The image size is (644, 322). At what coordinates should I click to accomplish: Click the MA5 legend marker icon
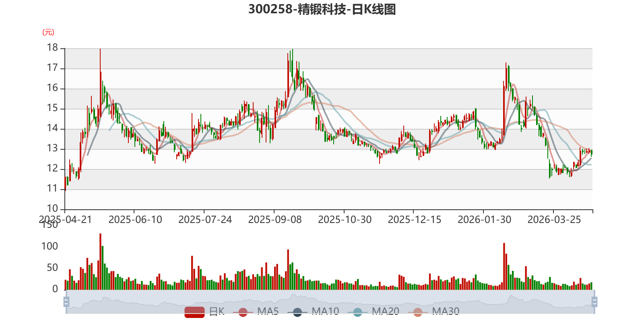(x=243, y=312)
